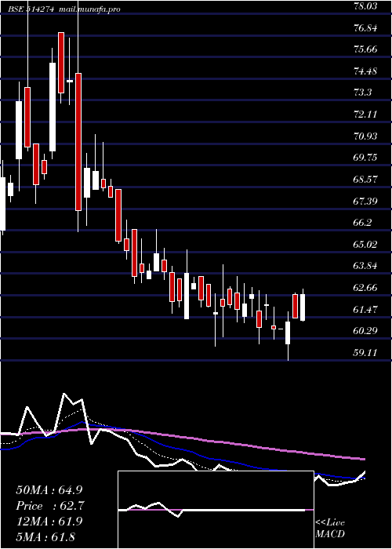Screen dimensions: 392x549
Task: Click the 65.02 price axis label
Action: (x=365, y=244)
